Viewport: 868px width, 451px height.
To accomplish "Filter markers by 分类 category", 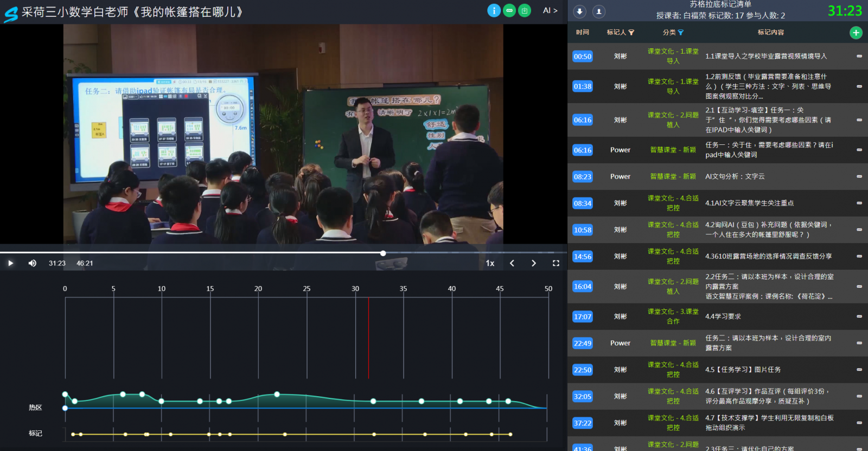I will (681, 33).
